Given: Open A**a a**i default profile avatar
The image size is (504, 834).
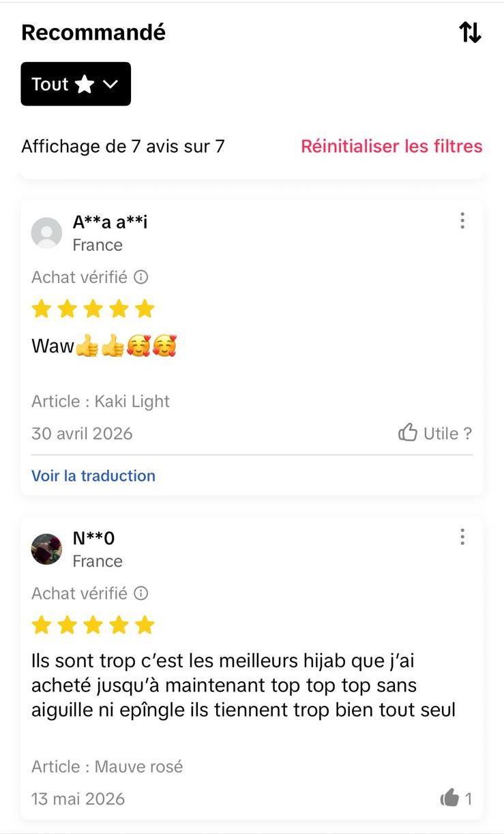Looking at the screenshot, I should pos(47,233).
